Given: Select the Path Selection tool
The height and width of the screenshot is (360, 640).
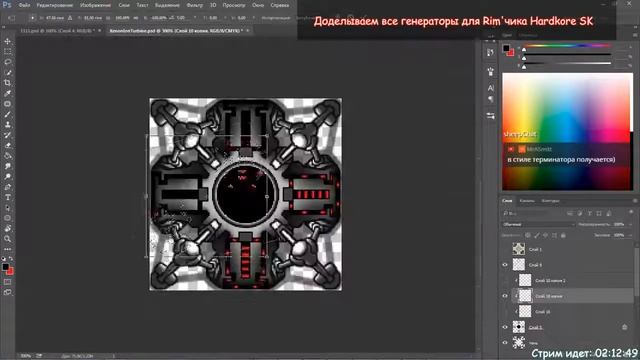Looking at the screenshot, I should (x=7, y=208).
